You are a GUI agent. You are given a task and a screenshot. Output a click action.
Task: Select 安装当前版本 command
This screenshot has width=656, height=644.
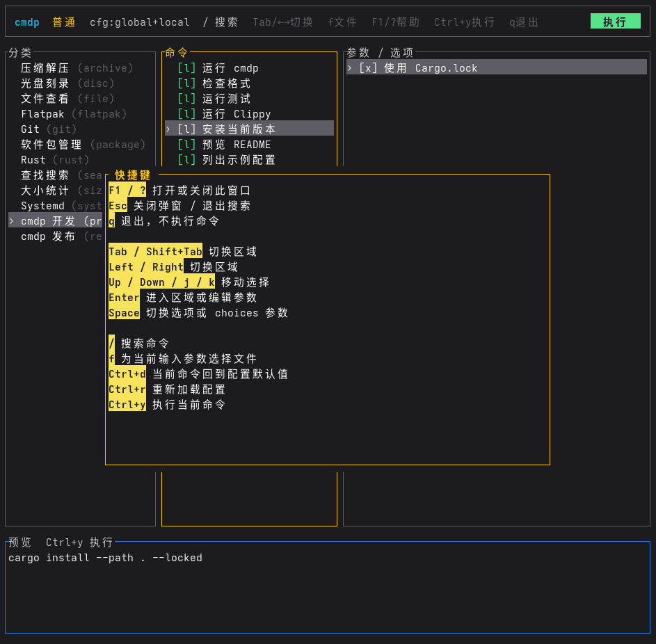point(249,129)
